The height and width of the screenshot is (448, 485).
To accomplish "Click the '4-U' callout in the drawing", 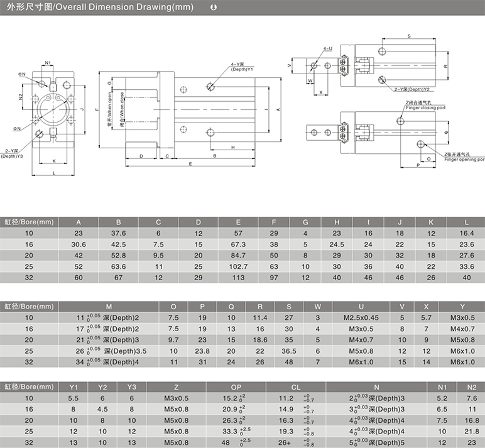I will [x=328, y=48].
